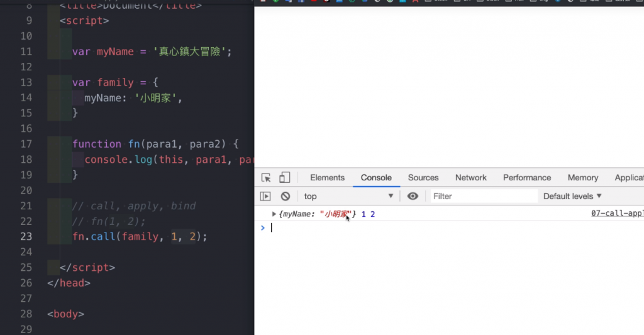Click the logged value 1 in console

[x=364, y=214]
